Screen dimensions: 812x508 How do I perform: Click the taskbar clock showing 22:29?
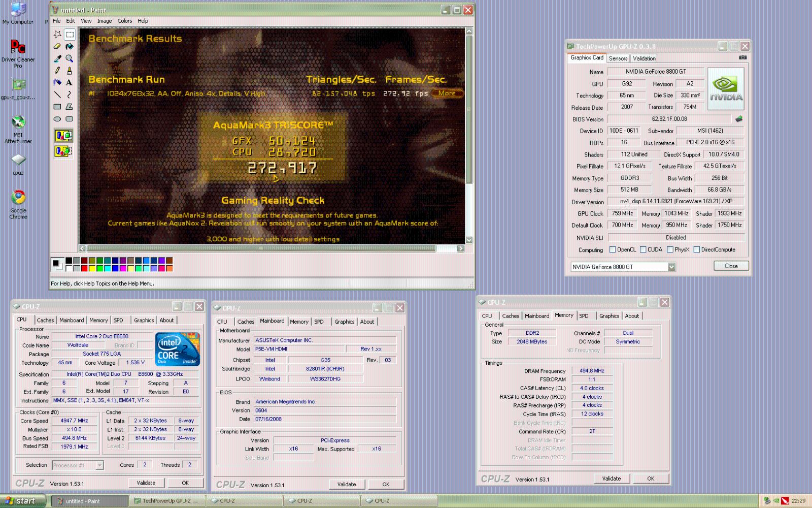coord(798,501)
